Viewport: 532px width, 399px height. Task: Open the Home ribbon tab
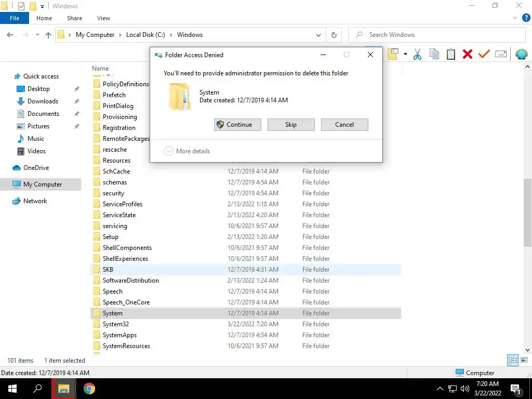click(44, 18)
